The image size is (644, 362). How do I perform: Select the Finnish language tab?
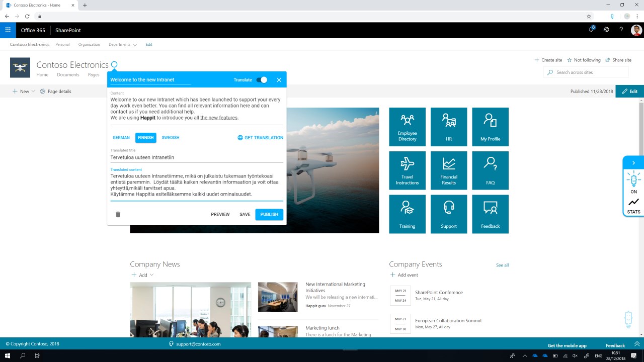coord(145,138)
